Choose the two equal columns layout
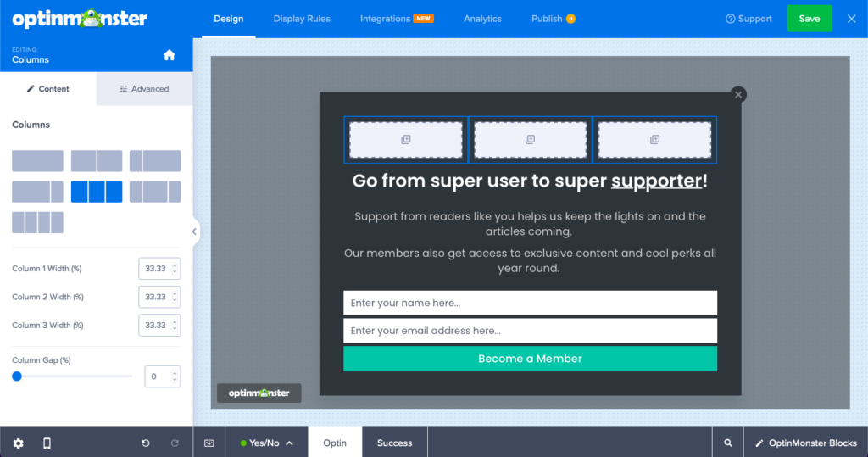 point(97,161)
